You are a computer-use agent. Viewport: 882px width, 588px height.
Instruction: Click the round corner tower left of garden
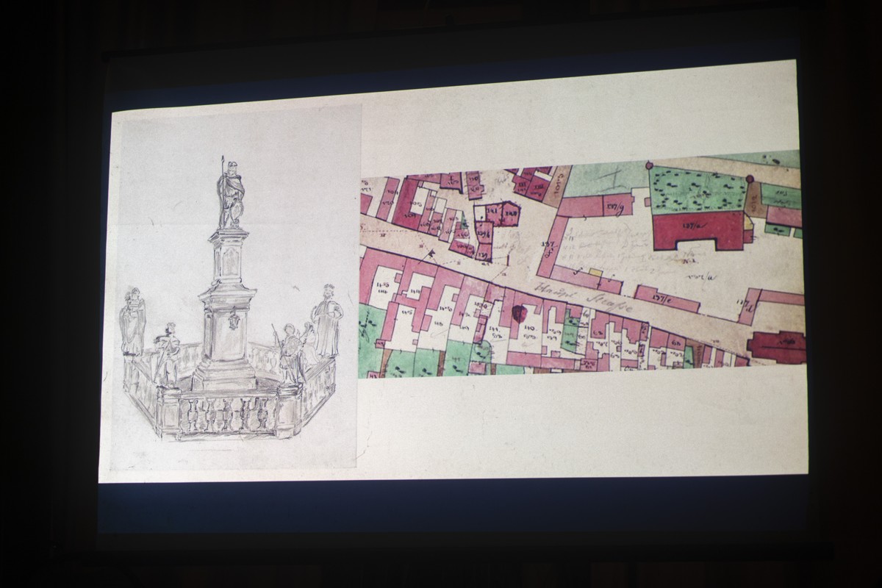click(648, 166)
